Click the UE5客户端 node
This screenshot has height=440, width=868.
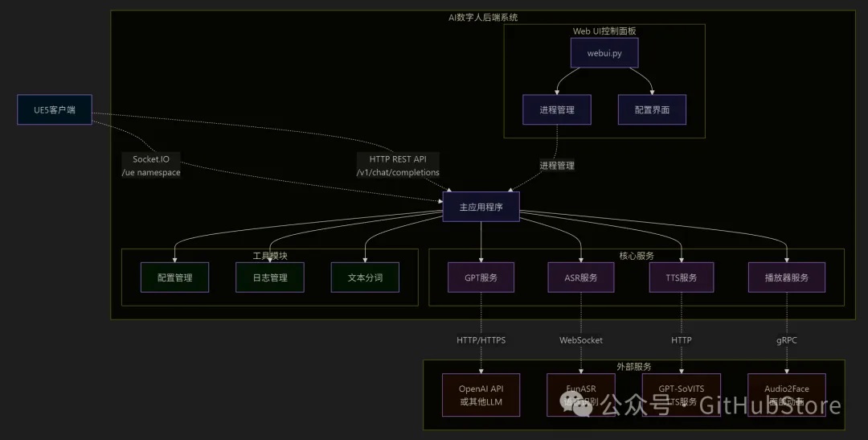(x=55, y=110)
